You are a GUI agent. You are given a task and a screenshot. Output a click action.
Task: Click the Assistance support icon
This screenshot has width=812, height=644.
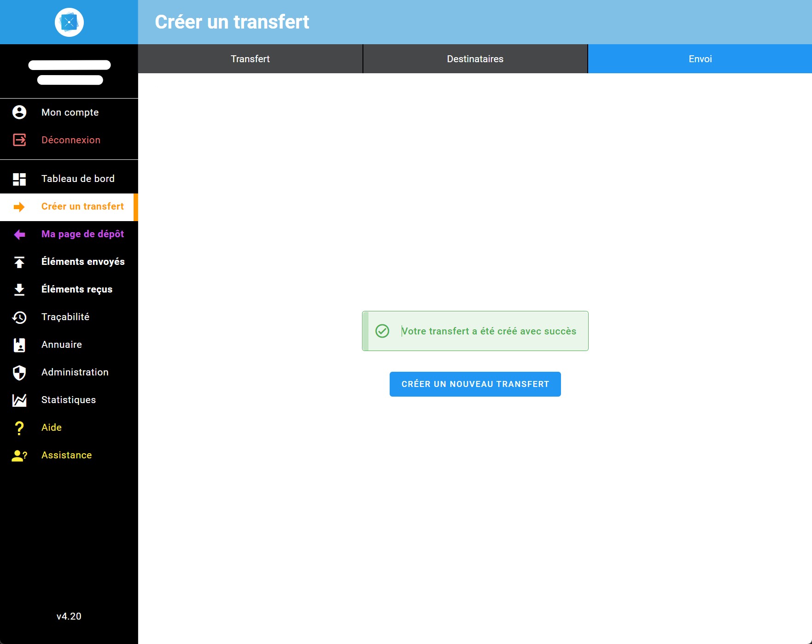[x=19, y=455]
